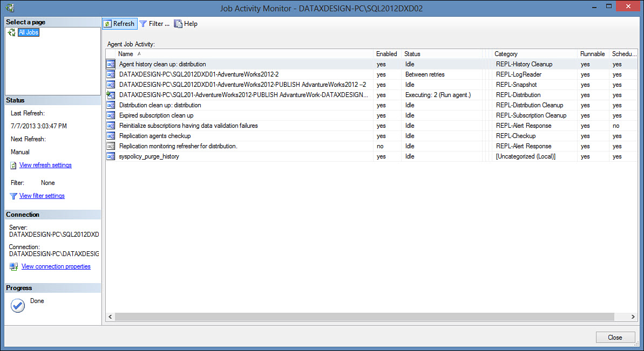Select the Expired subscription clean up job row
644x351 pixels.
pos(156,115)
